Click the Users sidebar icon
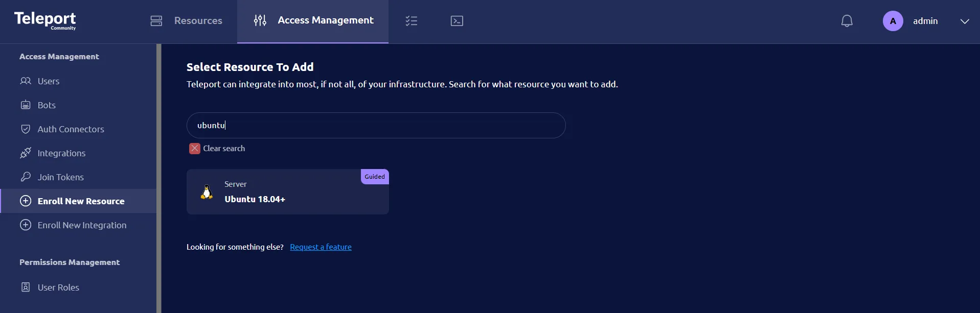Viewport: 980px width, 313px height. click(26, 81)
